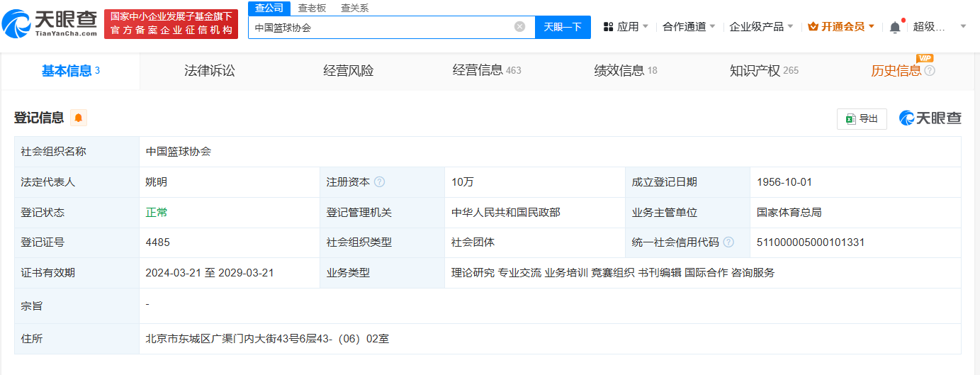The width and height of the screenshot is (980, 375).
Task: Click help icon next to 统一社会信用代码
Action: [x=728, y=242]
